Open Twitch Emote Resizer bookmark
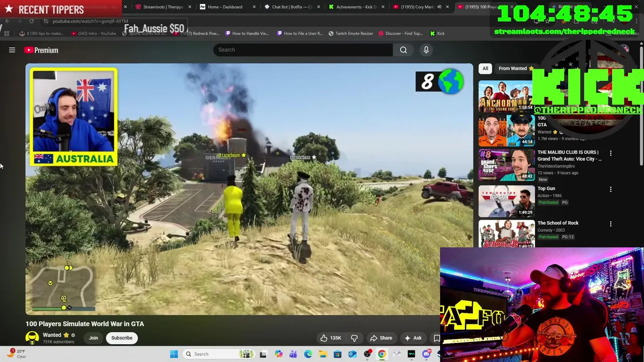This screenshot has width=644, height=362. 351,33
